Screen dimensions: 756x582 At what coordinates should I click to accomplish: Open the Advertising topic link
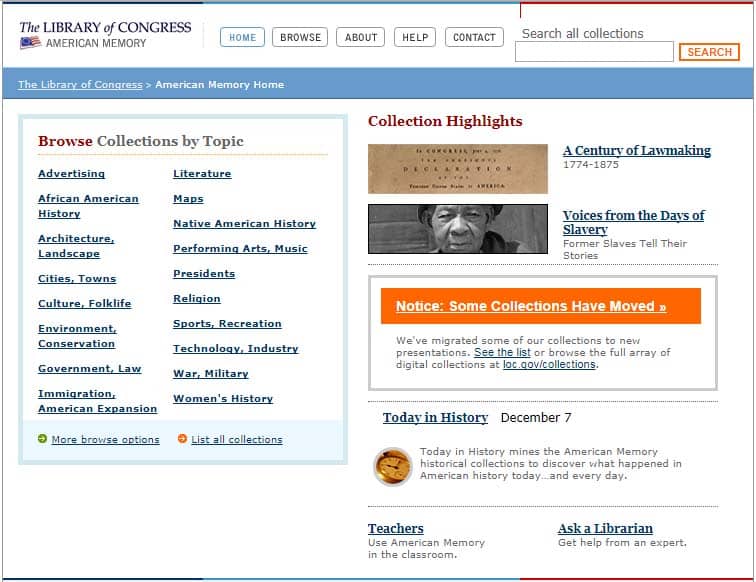point(71,174)
